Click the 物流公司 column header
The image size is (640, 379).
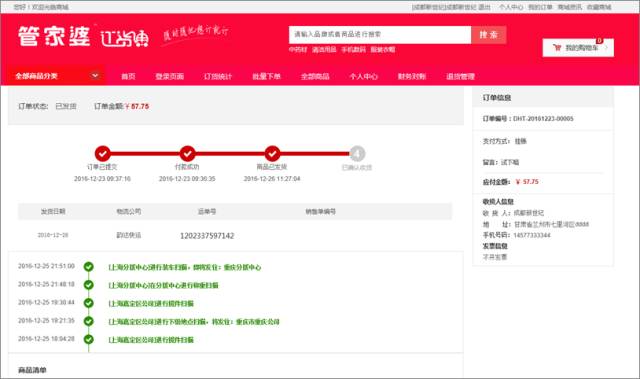point(129,211)
